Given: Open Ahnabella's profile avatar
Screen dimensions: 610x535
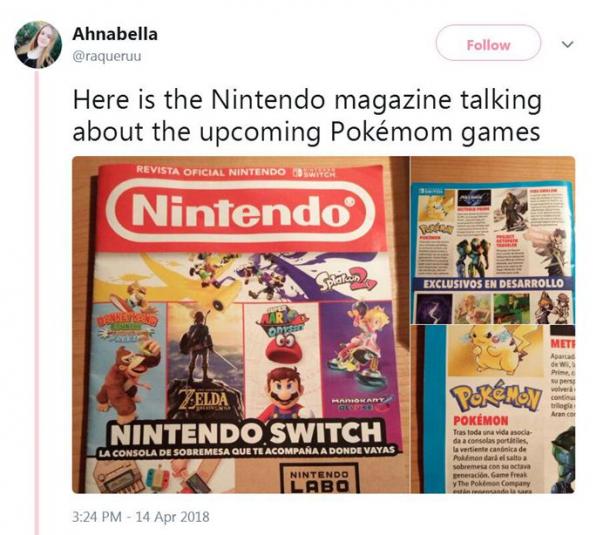Looking at the screenshot, I should point(38,45).
